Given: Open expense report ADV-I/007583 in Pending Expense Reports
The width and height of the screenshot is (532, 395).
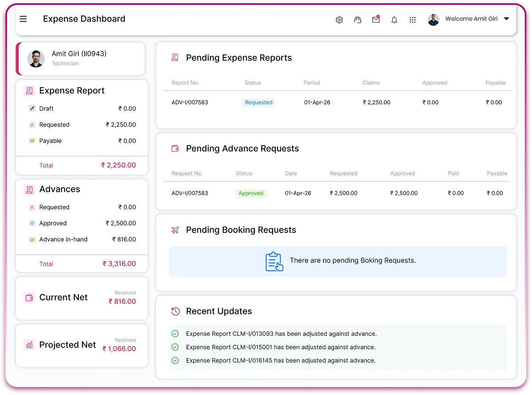Looking at the screenshot, I should coord(189,102).
